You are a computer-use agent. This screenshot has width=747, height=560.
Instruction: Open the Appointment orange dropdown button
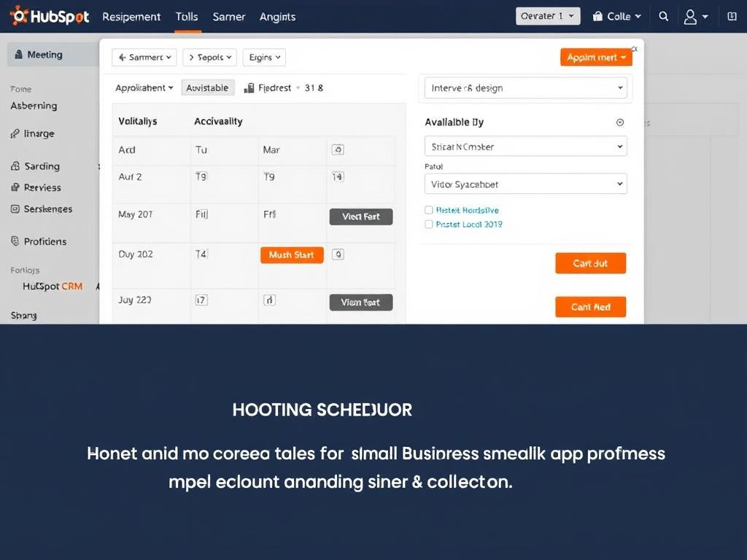tap(596, 56)
